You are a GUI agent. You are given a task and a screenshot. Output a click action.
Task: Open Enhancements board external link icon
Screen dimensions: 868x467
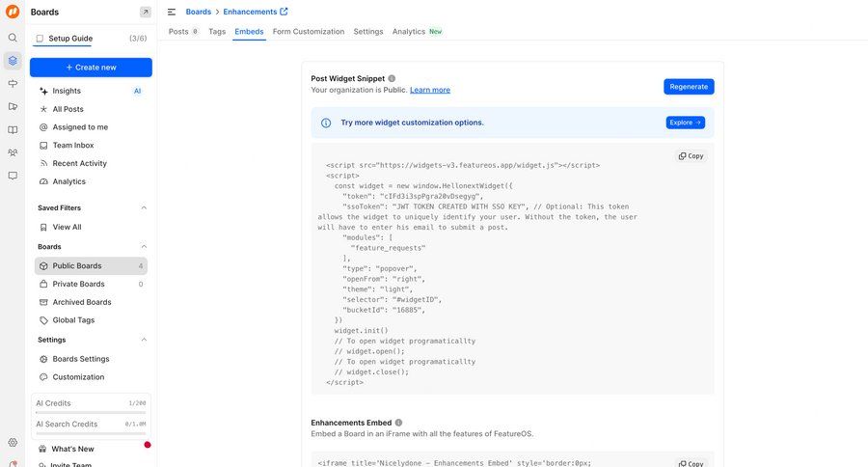pyautogui.click(x=284, y=11)
